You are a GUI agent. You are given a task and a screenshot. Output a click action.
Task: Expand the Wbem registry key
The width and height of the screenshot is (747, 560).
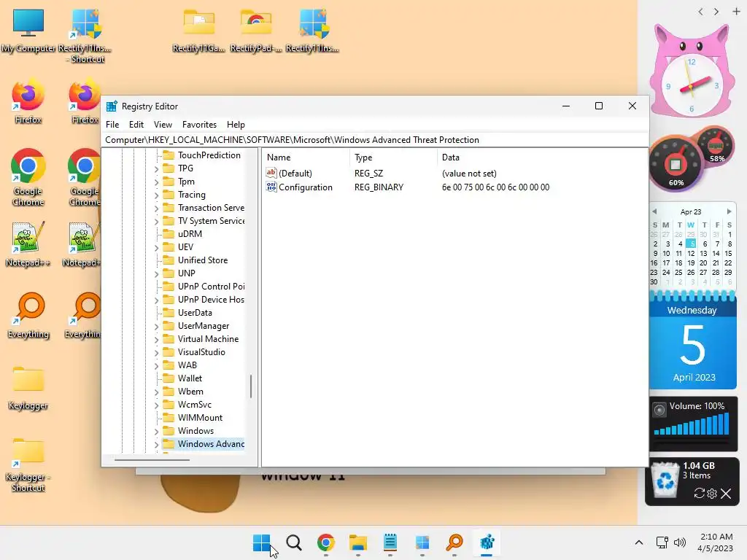point(156,392)
